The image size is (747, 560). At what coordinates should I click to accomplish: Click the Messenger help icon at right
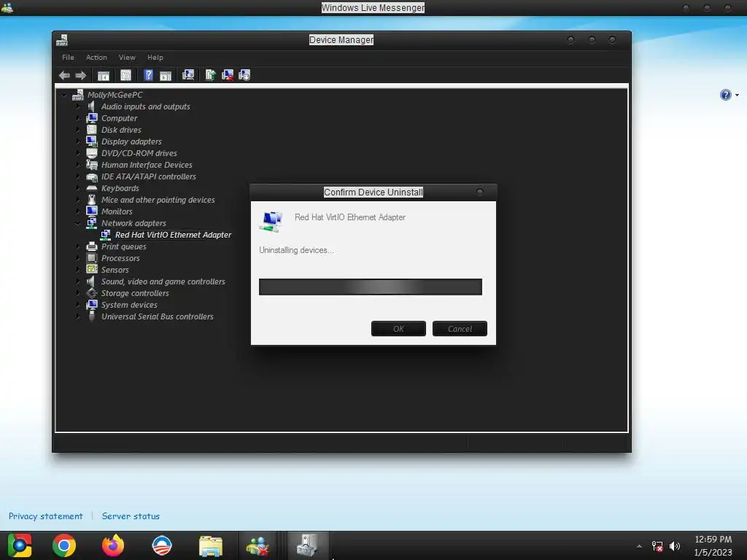click(726, 95)
